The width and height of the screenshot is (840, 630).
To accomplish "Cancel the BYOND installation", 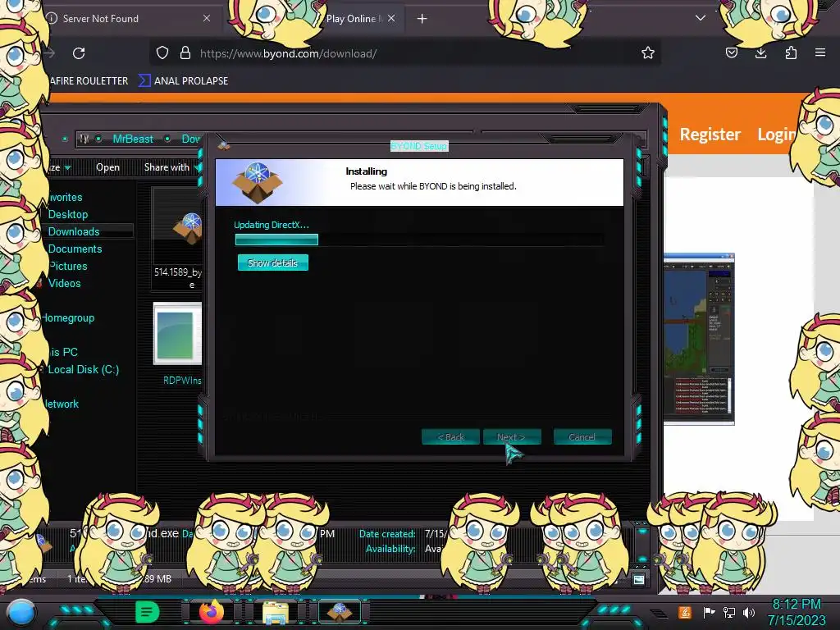I will pos(582,437).
